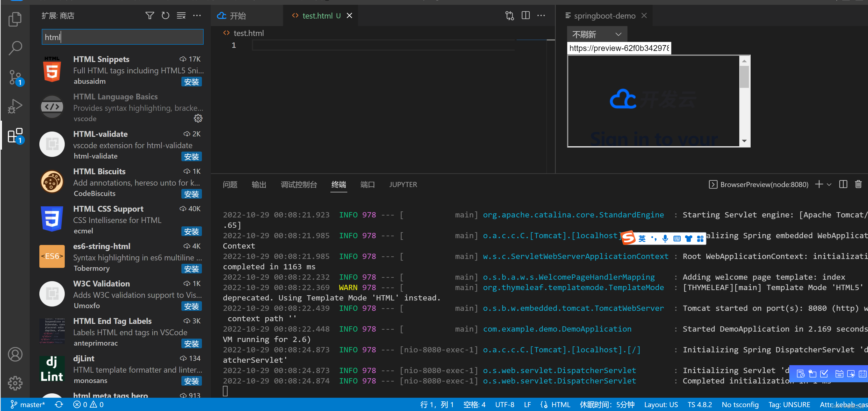The image size is (868, 411).
Task: Click the preview URL address field
Action: pos(619,48)
